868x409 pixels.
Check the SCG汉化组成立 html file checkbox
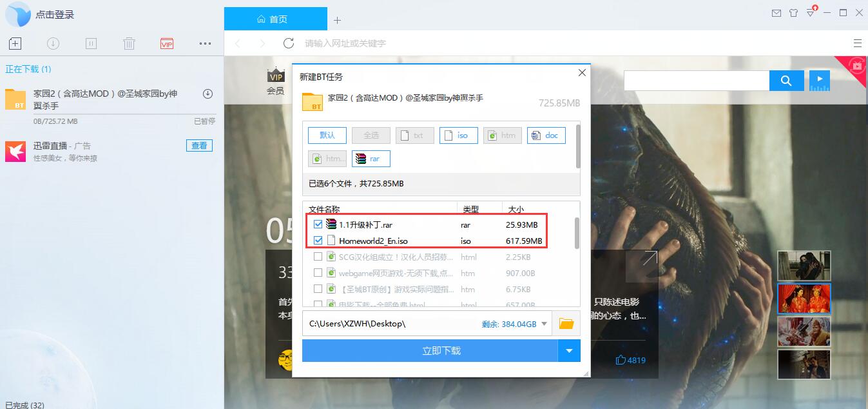coord(318,257)
